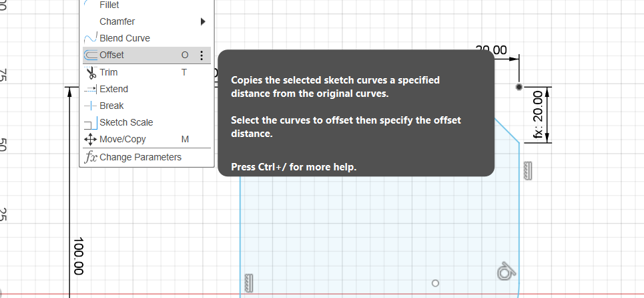Image resolution: width=644 pixels, height=298 pixels.
Task: Select the 20.00 horizontal dimension text
Action: (x=491, y=50)
